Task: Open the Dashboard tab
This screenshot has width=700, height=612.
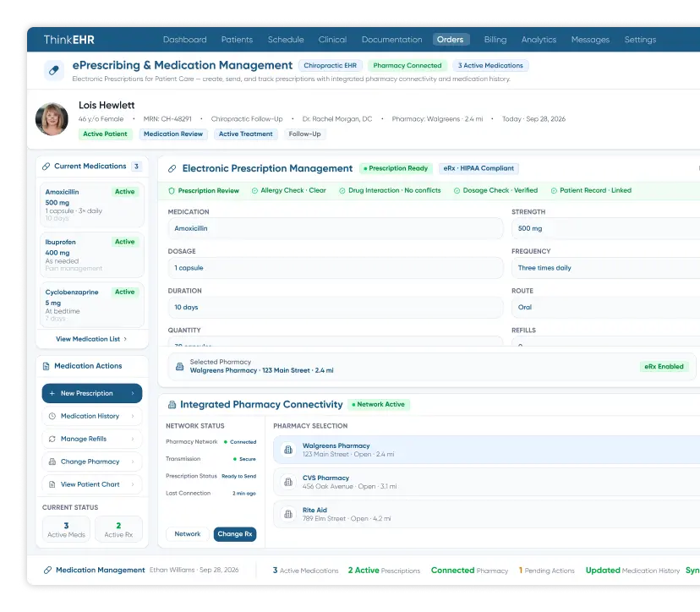Action: (185, 39)
